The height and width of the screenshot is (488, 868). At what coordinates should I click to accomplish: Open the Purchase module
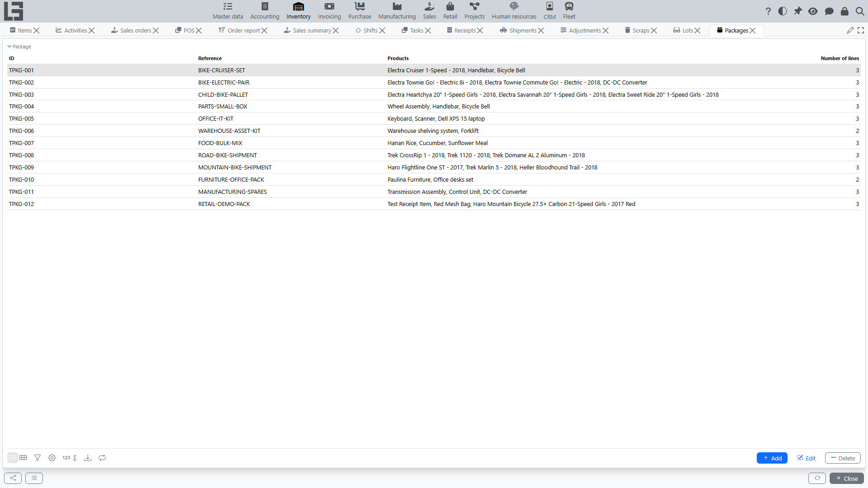[x=359, y=11]
